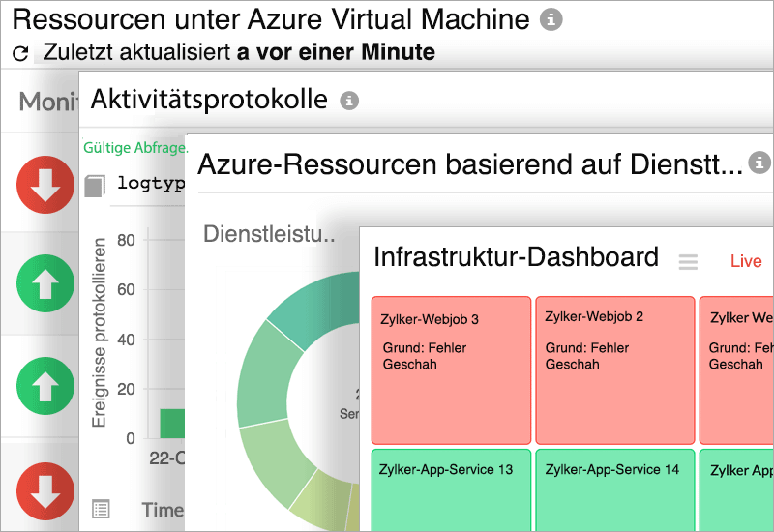The image size is (774, 532).
Task: Open the Zylker-Webjob 3 tile
Action: point(451,370)
